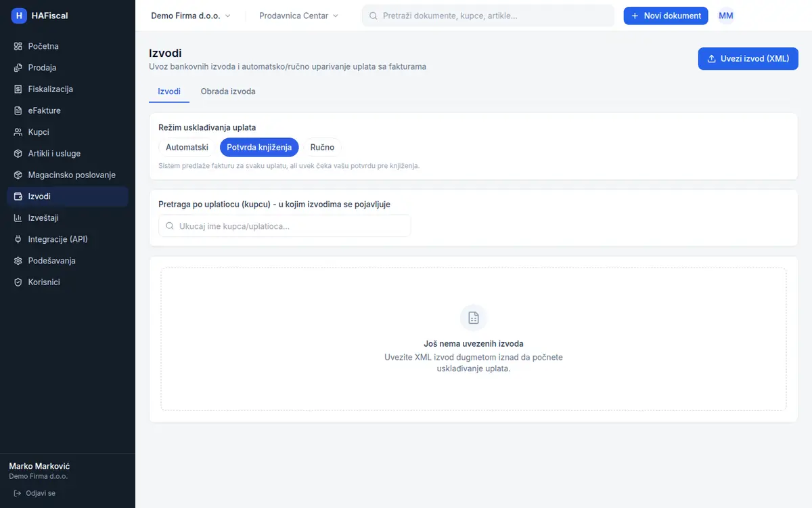Open Početna in the sidebar
The height and width of the screenshot is (508, 812).
point(68,46)
